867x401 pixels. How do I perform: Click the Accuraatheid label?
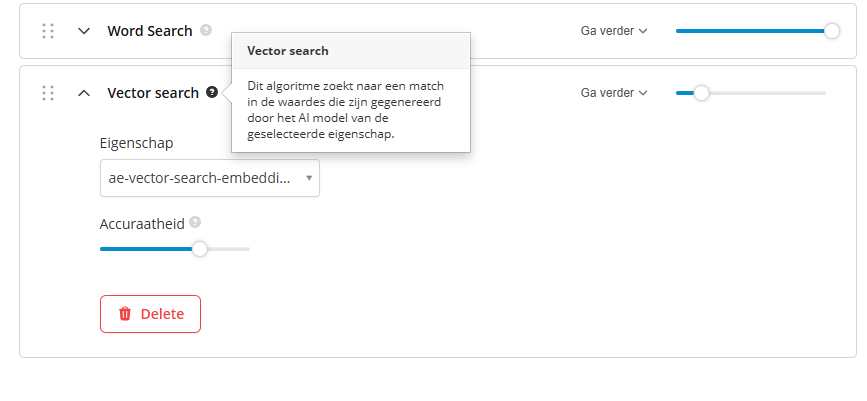[142, 225]
